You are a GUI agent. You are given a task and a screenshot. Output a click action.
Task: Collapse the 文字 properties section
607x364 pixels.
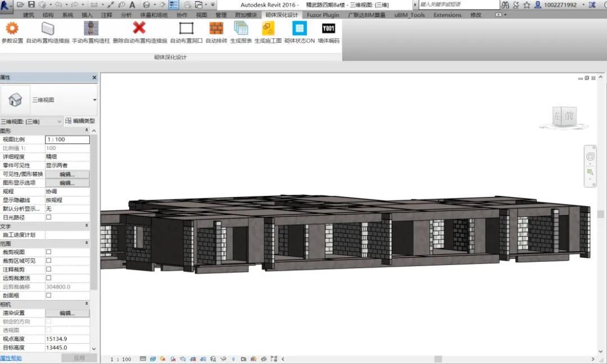87,225
